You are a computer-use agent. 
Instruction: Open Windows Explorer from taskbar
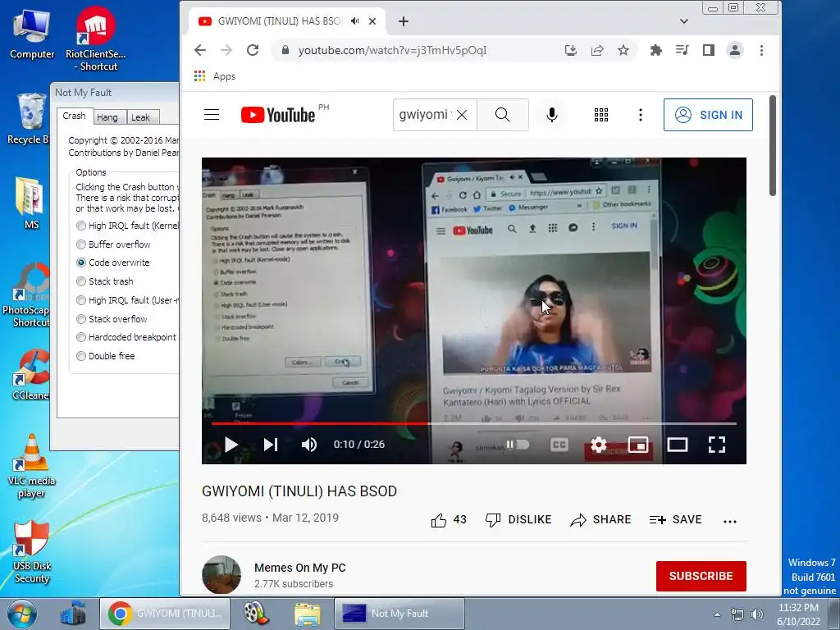coord(307,614)
